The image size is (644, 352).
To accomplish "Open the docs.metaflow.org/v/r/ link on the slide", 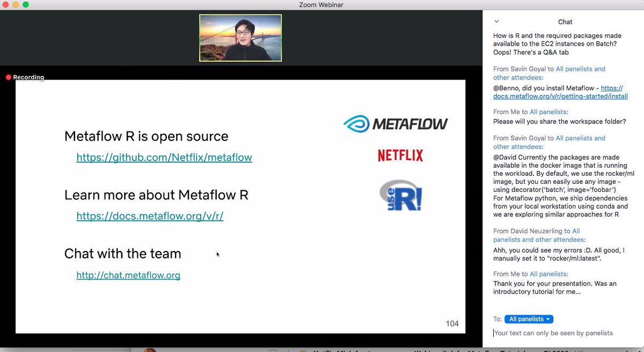I will click(150, 216).
